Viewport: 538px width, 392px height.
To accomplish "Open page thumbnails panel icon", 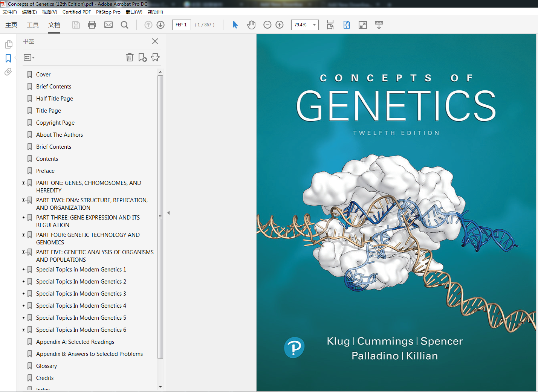I will click(9, 44).
